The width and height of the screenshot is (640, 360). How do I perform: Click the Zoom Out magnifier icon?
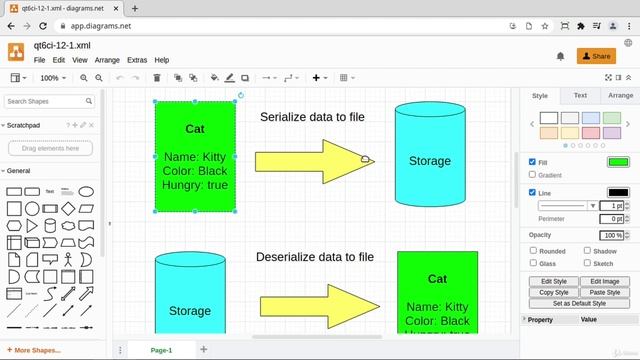pos(99,78)
